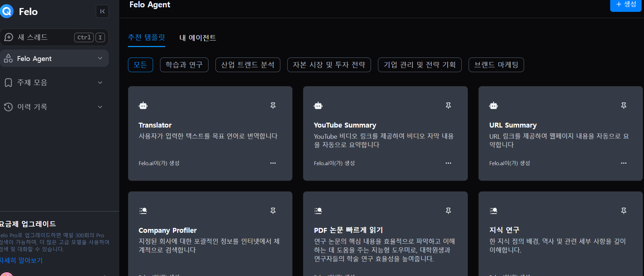Click the + 생성 create button
This screenshot has height=276, width=644.
click(626, 5)
